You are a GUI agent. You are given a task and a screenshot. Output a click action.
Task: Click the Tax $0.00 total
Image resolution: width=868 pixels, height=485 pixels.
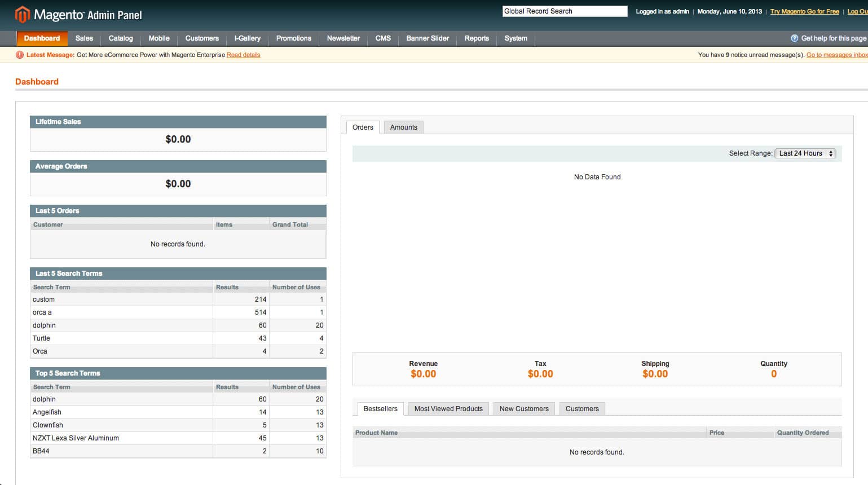point(540,374)
